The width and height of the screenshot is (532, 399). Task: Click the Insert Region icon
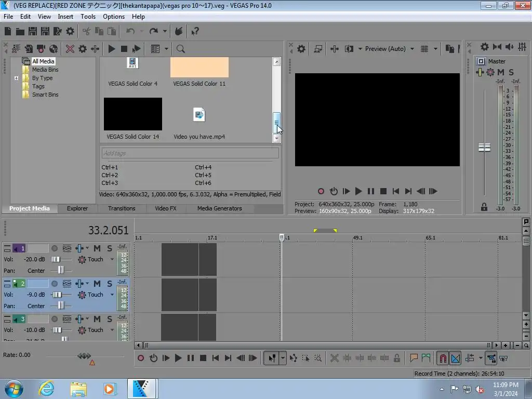coord(426,358)
